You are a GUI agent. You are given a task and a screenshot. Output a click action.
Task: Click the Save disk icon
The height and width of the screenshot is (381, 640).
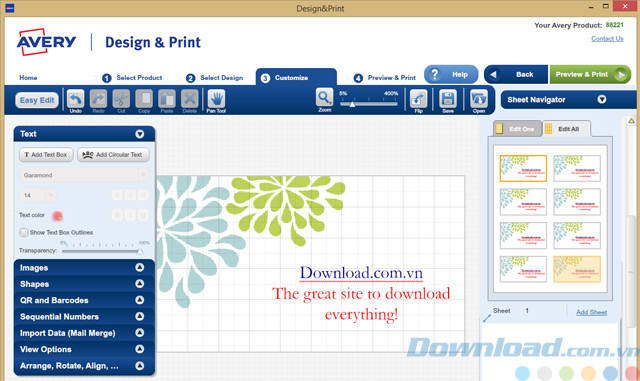point(448,99)
